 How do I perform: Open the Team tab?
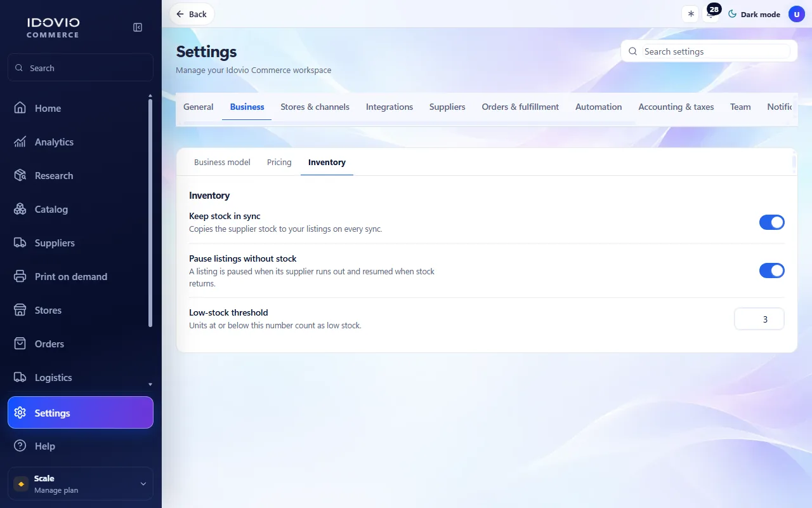click(x=740, y=107)
